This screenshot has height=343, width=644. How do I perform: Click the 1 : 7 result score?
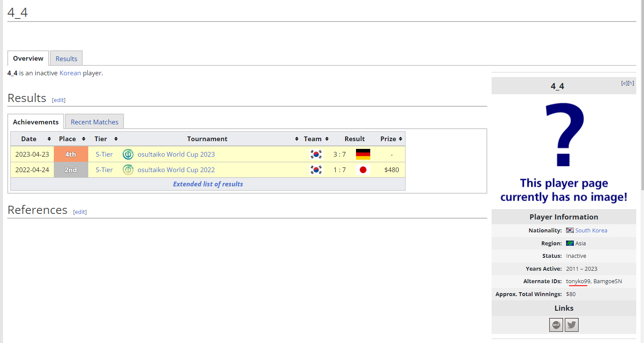340,170
